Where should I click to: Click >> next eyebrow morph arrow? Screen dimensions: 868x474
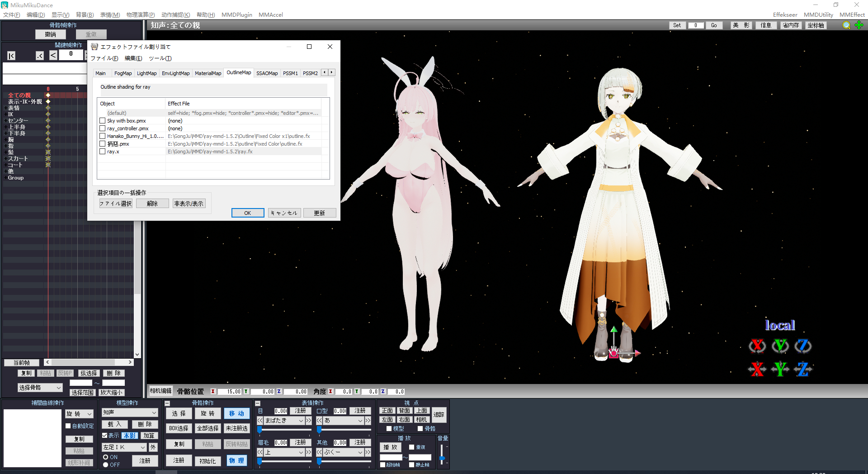[x=308, y=452]
